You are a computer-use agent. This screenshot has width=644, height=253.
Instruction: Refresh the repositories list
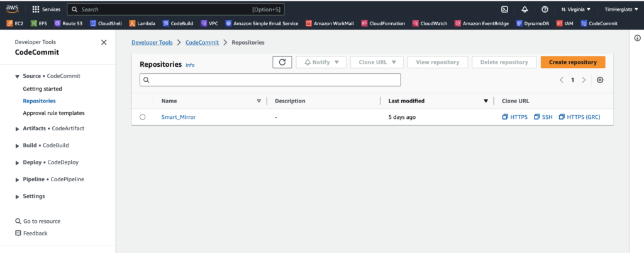coord(282,62)
